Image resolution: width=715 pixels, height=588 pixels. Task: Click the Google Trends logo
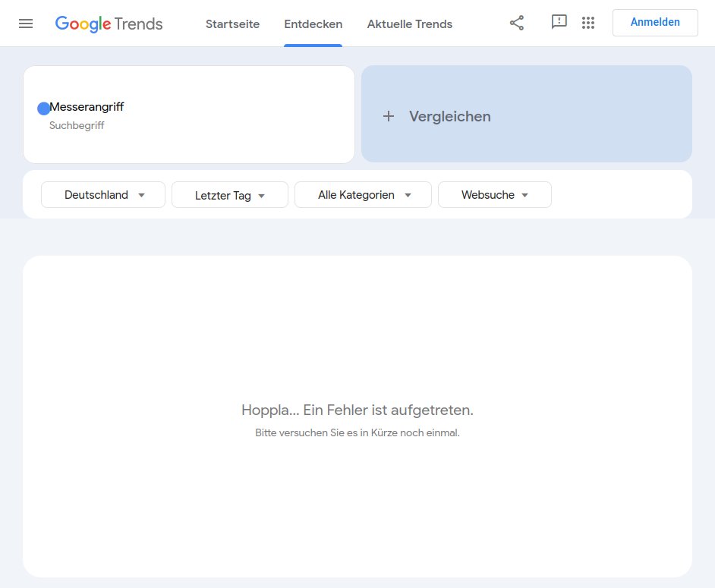pyautogui.click(x=109, y=24)
